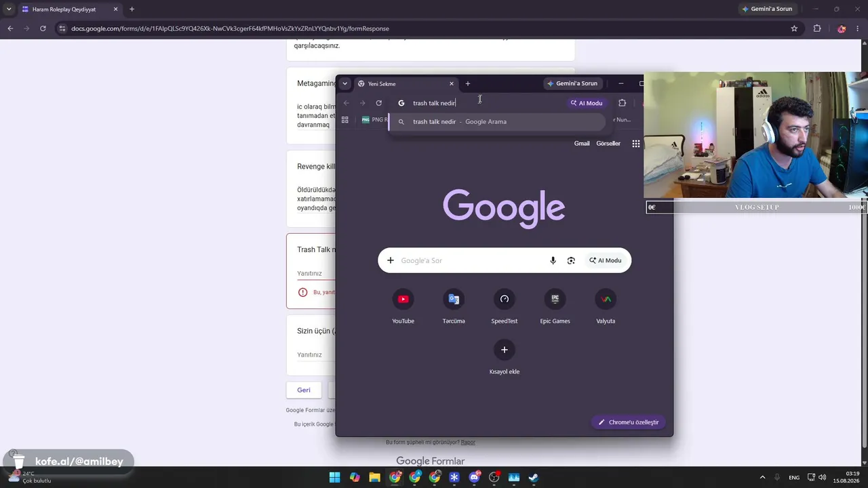The image size is (868, 488).
Task: Open Google apps launcher grid
Action: point(635,144)
